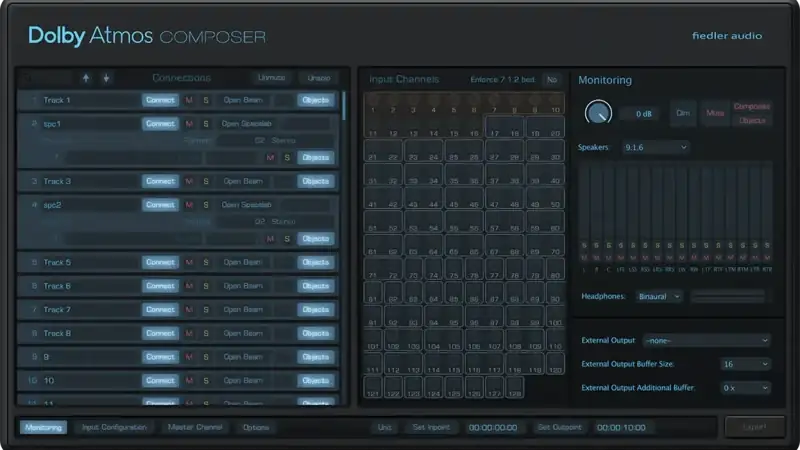
Task: Mute the spc2 connection row
Action: click(189, 205)
